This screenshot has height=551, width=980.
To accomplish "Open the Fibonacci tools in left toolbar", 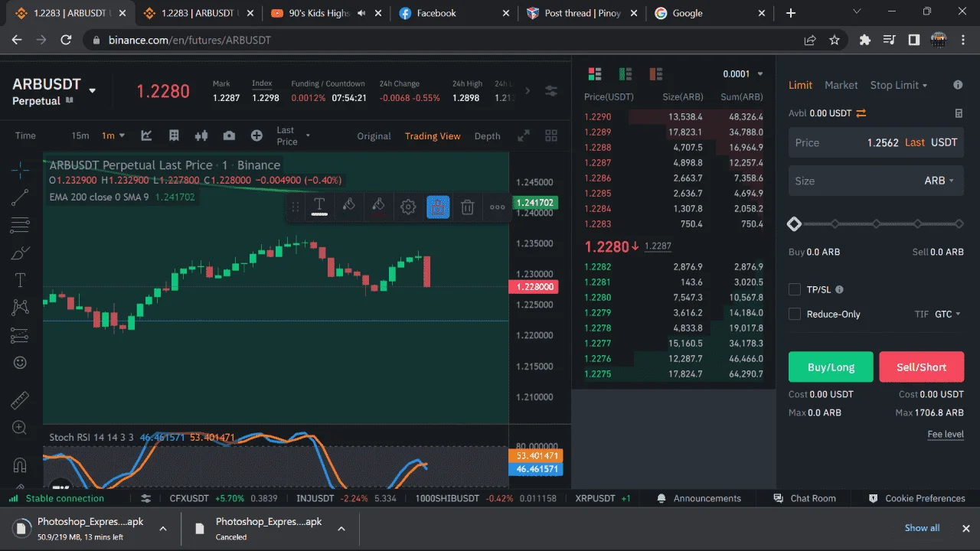I will coord(20,225).
